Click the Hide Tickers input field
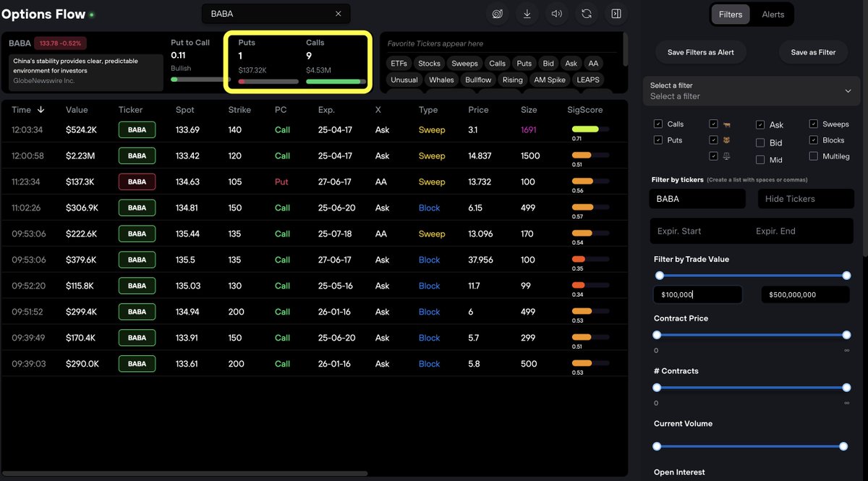This screenshot has height=481, width=868. pos(806,199)
